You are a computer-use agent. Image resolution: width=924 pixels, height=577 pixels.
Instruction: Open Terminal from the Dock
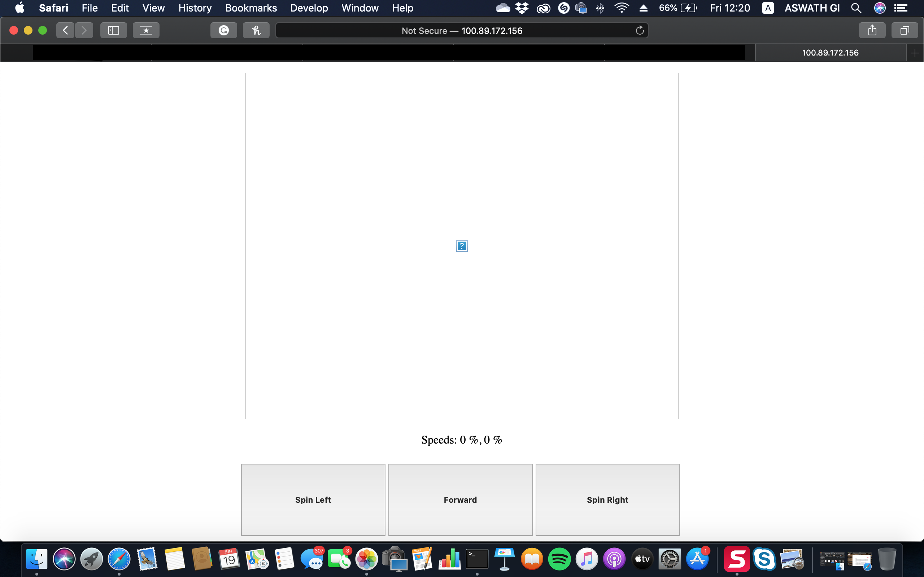477,559
